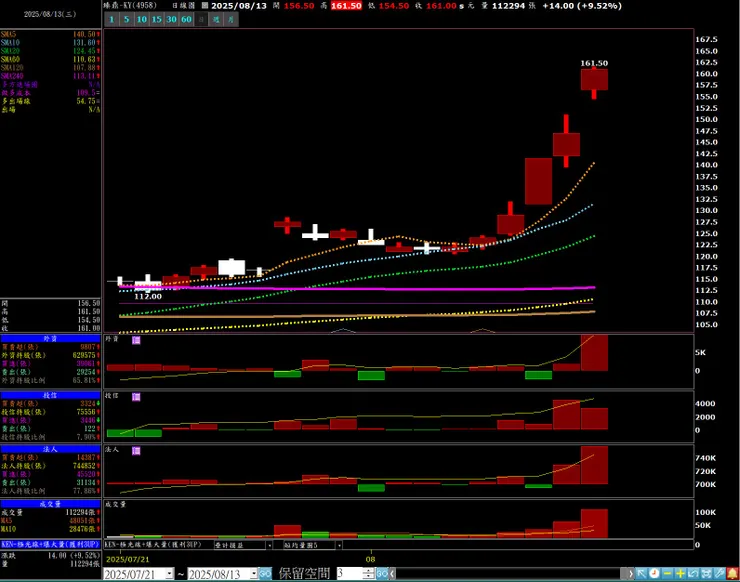Click the yellow minus zoom-out icon
Viewport: 740px width, 582px height.
[x=667, y=574]
